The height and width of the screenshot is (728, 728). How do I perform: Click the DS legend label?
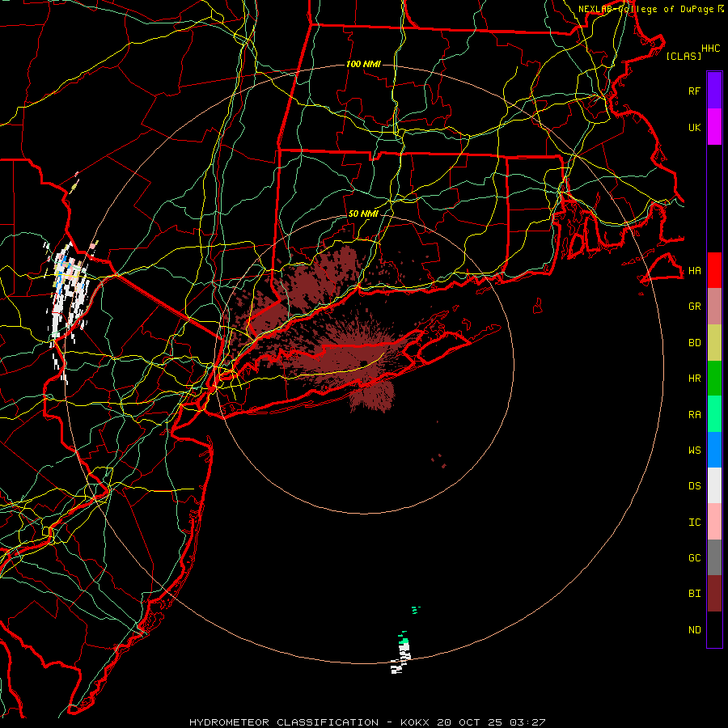(x=695, y=486)
